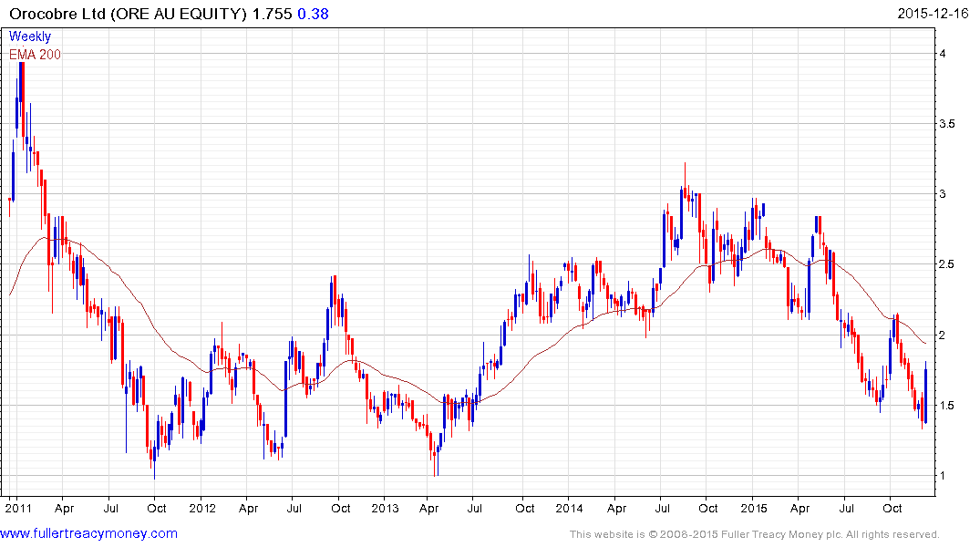
Task: Click the x-axis label 2012
Action: pyautogui.click(x=201, y=508)
